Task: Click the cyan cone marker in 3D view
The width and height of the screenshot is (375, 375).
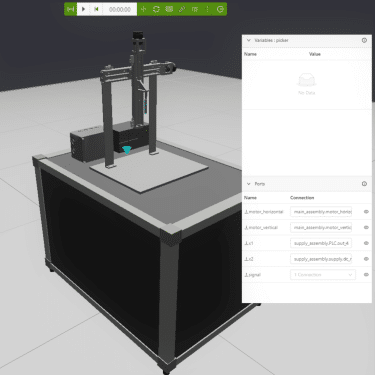Action: pos(127,150)
